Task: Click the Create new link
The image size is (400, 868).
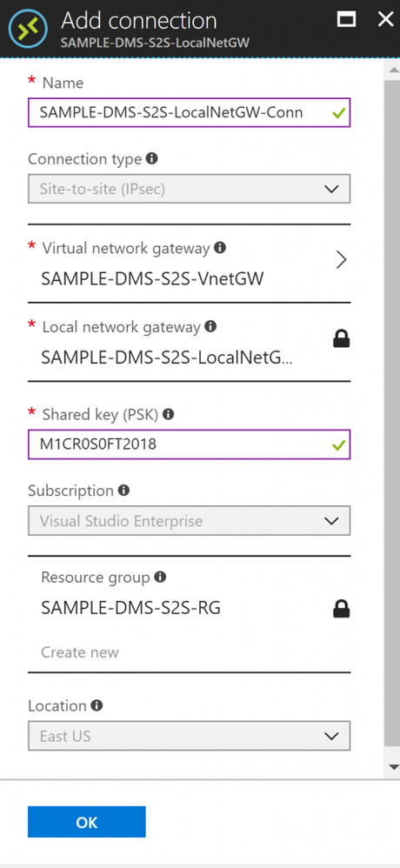Action: 80,652
